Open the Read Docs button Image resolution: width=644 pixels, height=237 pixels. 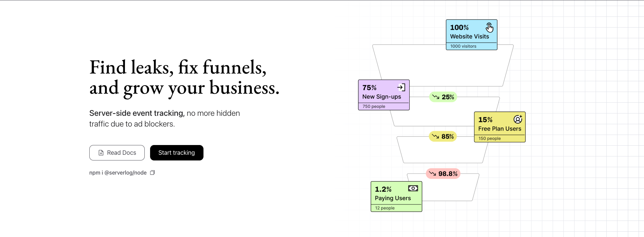point(117,153)
